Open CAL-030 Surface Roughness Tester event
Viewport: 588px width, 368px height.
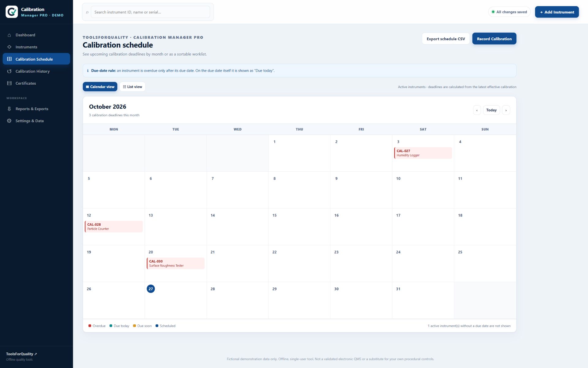click(175, 263)
